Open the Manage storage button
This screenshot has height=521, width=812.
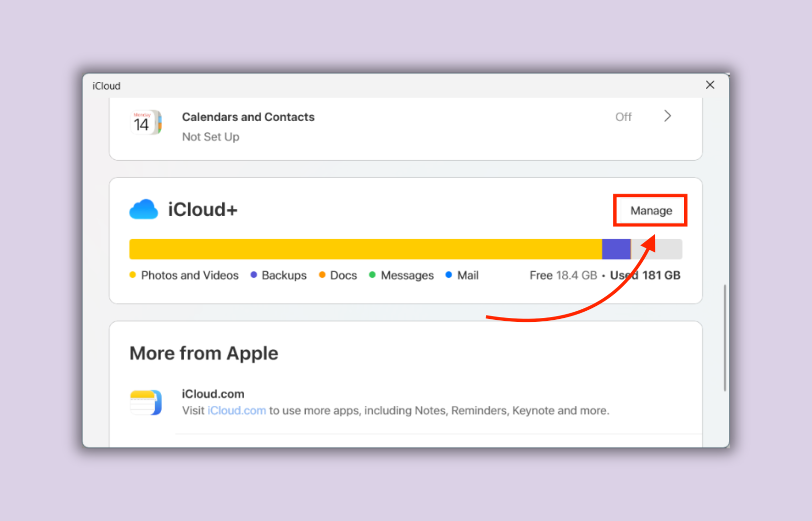tap(651, 211)
